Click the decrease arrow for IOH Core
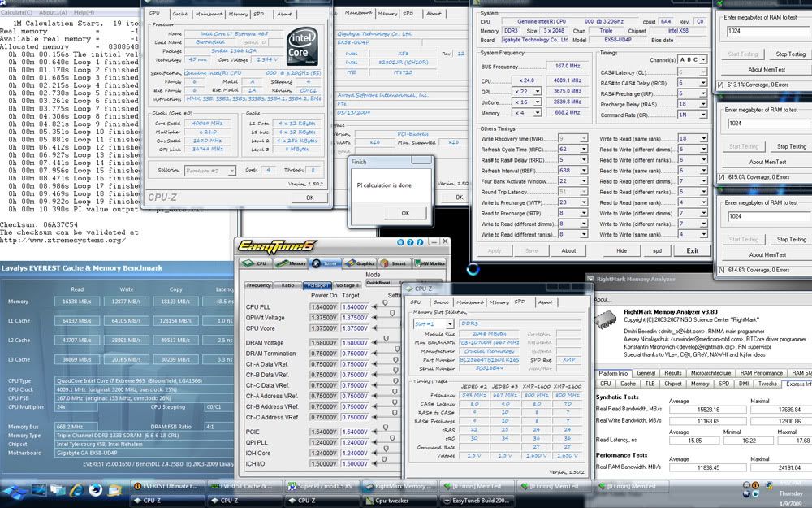Viewport: 812px width, 508px height. (374, 453)
